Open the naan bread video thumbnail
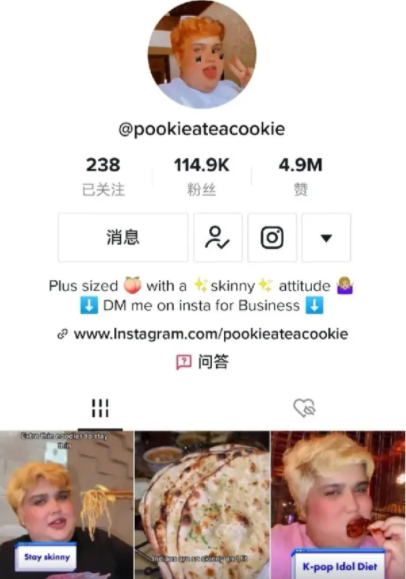 point(202,505)
